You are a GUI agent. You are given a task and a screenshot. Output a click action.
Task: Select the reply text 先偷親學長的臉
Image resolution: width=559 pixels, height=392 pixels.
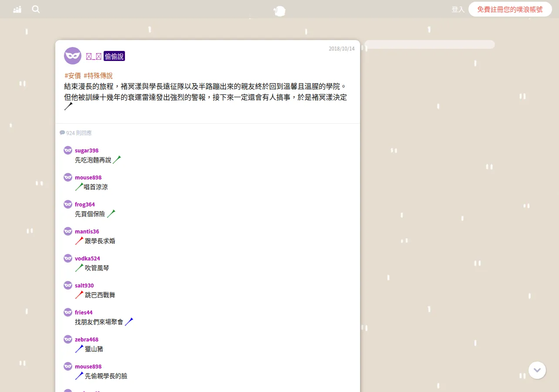point(106,376)
